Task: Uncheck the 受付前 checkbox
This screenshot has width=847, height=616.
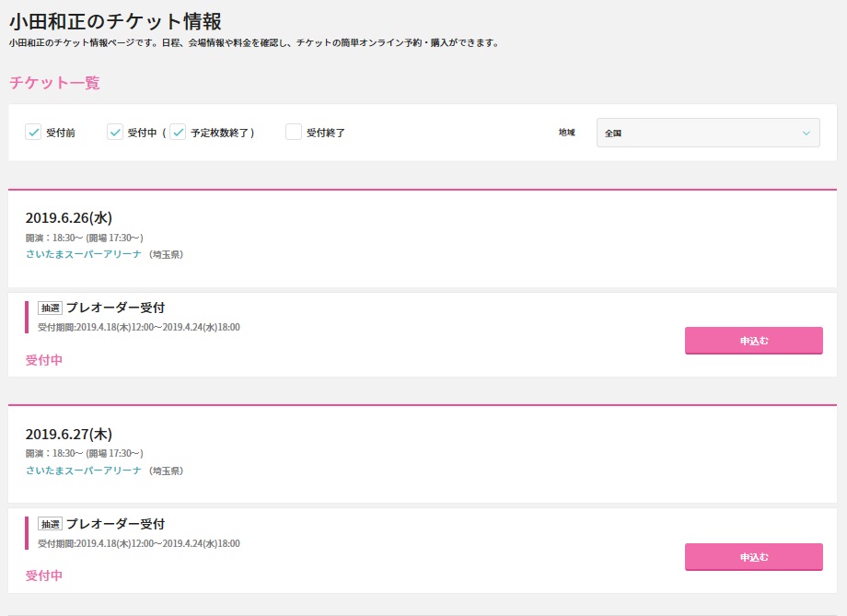Action: tap(33, 132)
